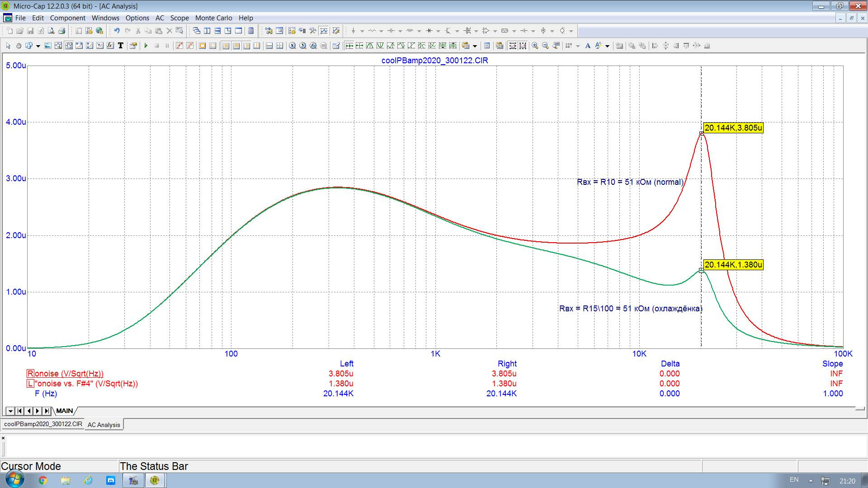Open the Monte Carlo menu
This screenshot has width=868, height=488.
pyautogui.click(x=213, y=18)
